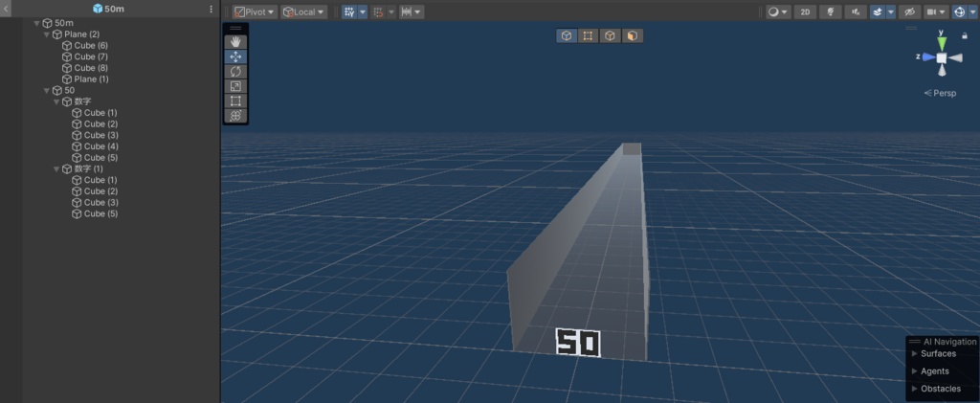Open grid visibility options dropdown arrow

(363, 11)
